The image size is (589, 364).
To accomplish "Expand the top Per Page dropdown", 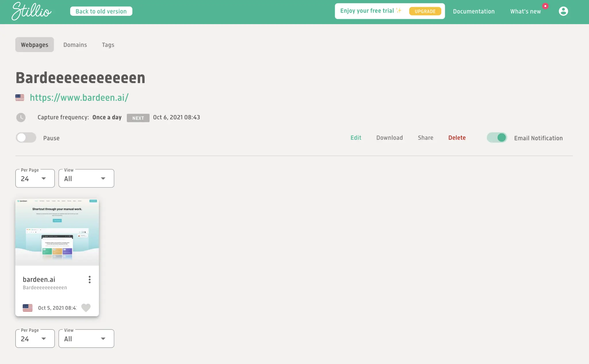I will click(35, 179).
